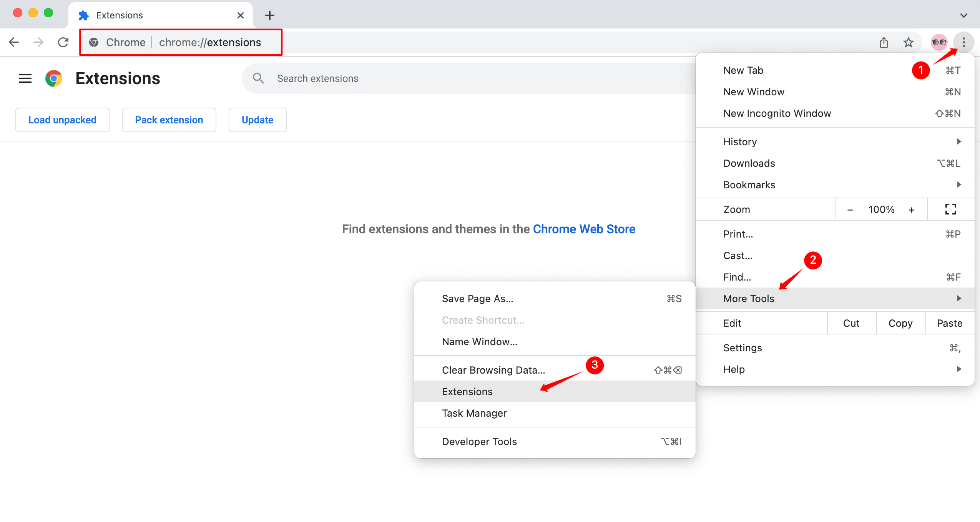Click the Pack extension button

168,120
